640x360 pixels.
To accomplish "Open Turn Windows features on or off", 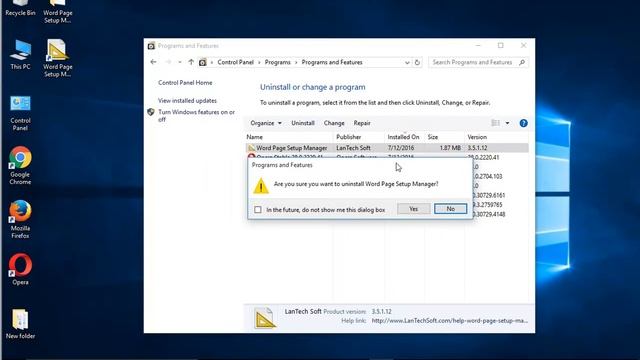I will click(x=196, y=116).
